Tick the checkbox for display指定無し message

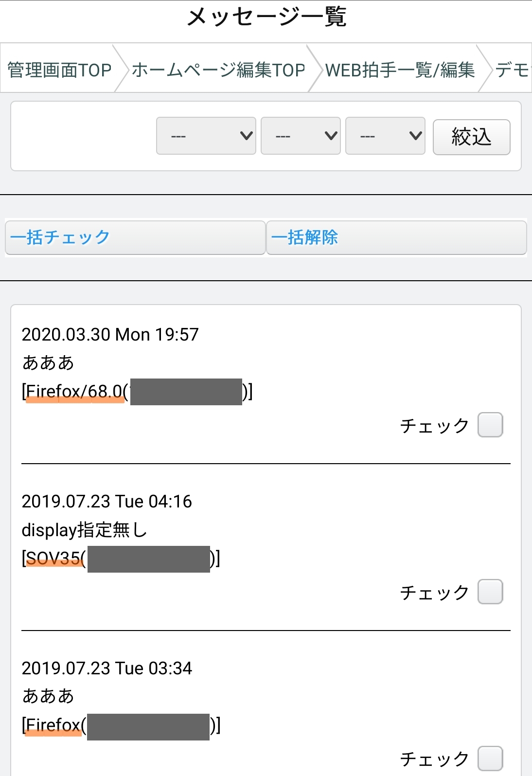[490, 592]
